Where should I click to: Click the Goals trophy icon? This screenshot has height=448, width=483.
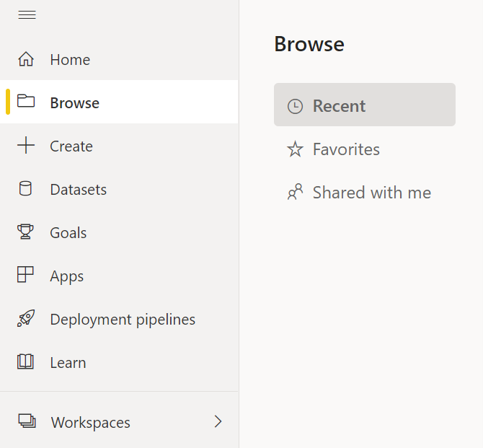pos(25,232)
